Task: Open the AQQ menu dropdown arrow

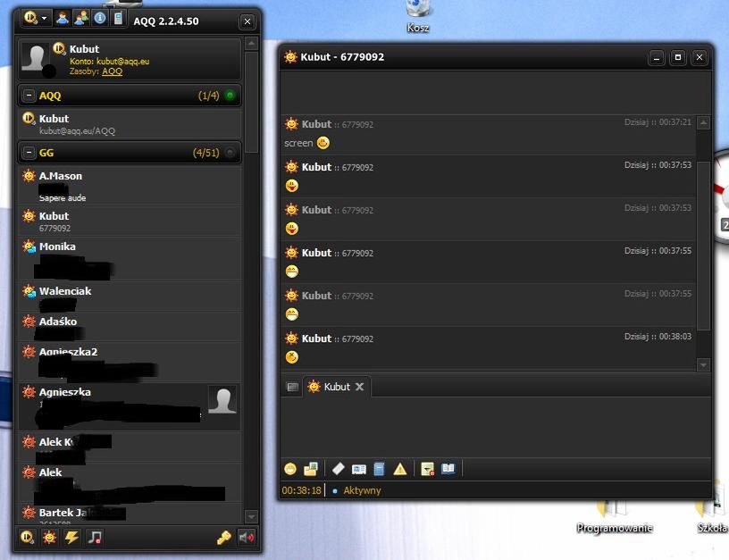Action: click(44, 19)
